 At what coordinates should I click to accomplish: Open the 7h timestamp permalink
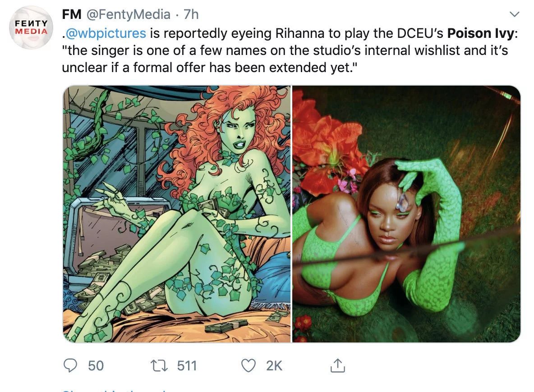[191, 14]
